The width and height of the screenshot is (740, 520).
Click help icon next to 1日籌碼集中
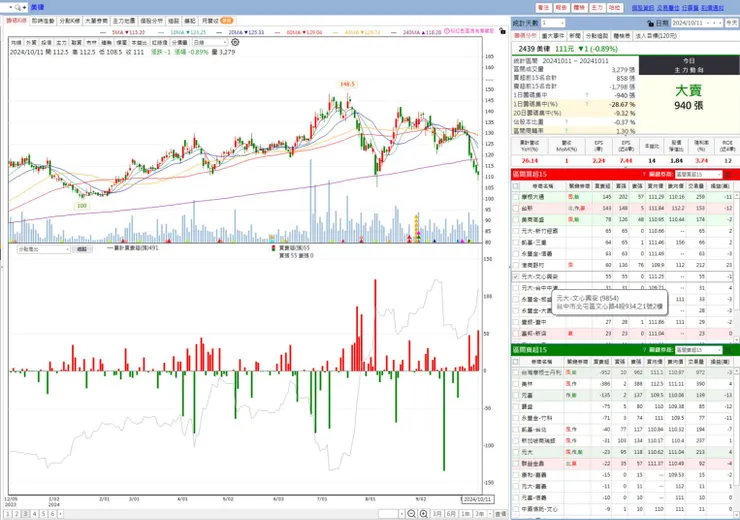click(x=587, y=95)
